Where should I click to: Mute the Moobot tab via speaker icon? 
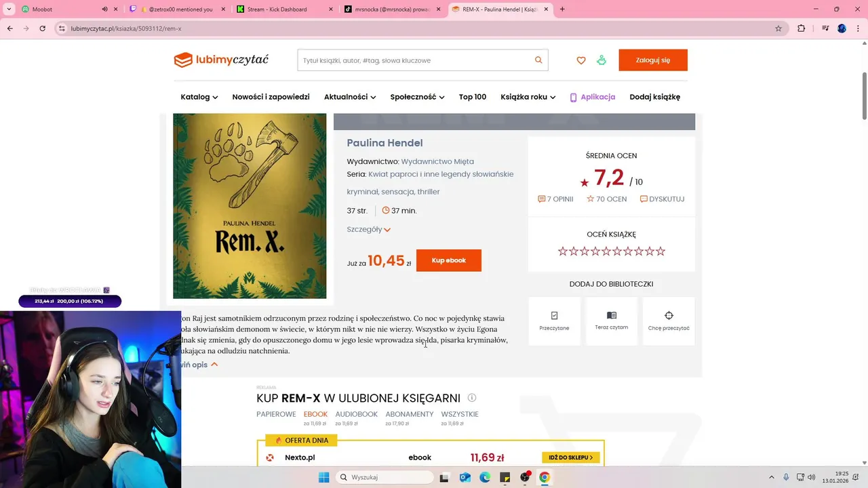[x=104, y=9]
